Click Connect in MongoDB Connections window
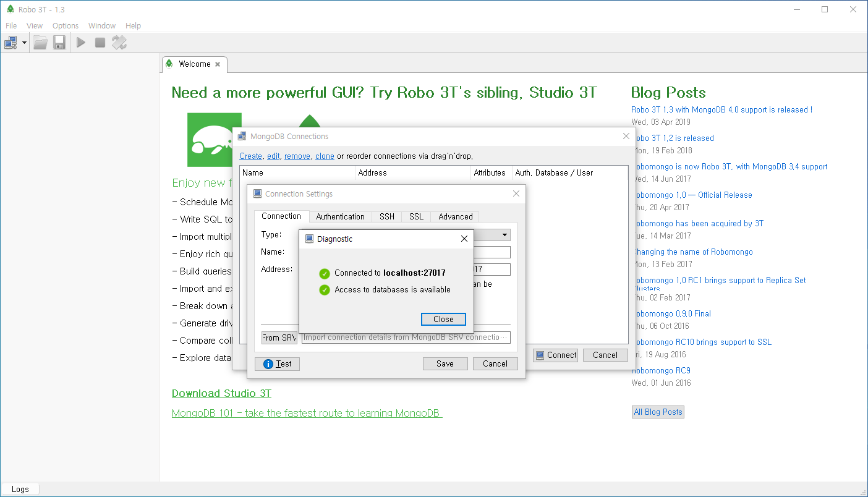 click(556, 355)
